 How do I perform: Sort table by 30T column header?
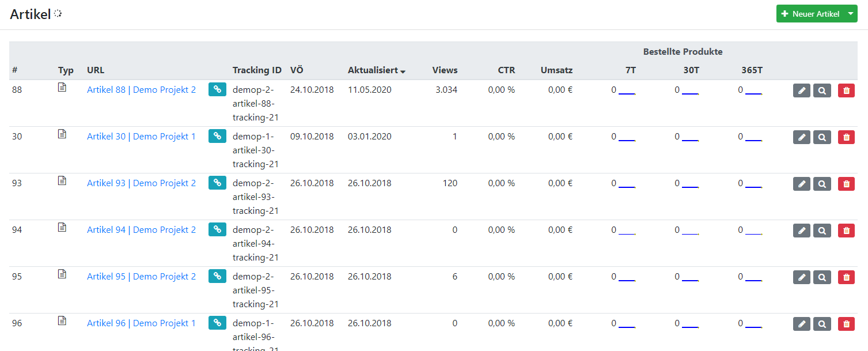691,70
